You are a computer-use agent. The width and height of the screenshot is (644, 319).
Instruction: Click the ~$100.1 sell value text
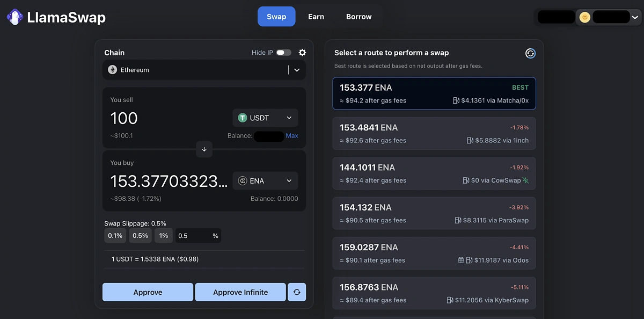click(x=121, y=136)
